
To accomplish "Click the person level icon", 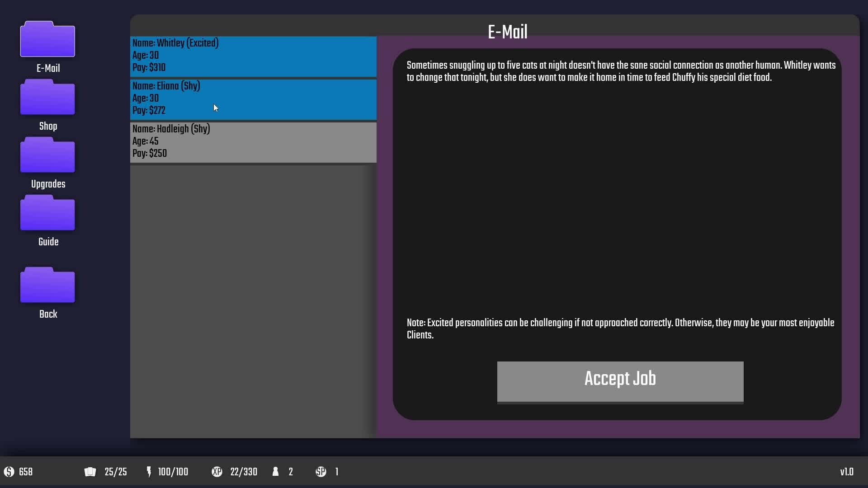I will 275,472.
